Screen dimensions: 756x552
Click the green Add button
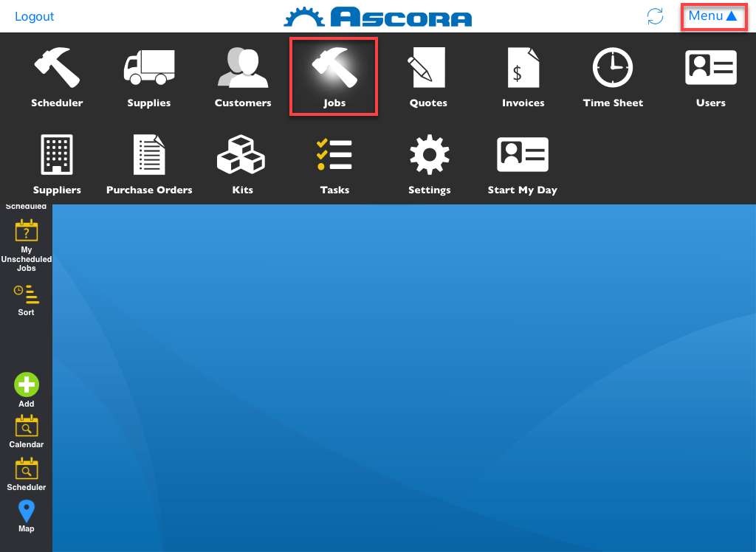tap(27, 384)
